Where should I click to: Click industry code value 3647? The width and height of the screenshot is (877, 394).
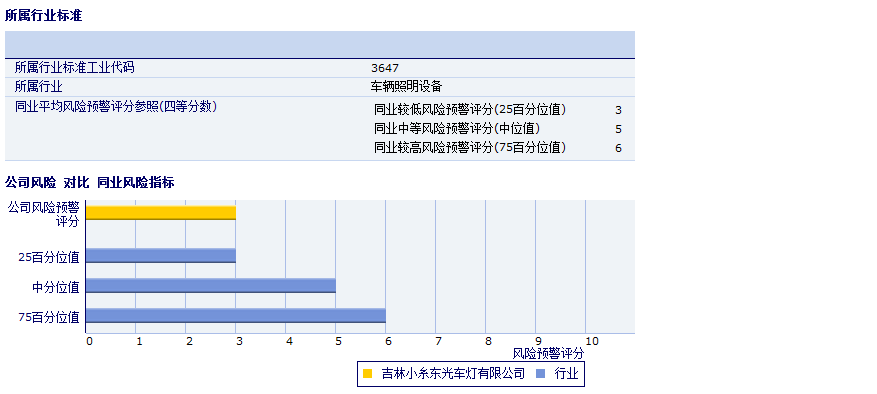click(385, 68)
